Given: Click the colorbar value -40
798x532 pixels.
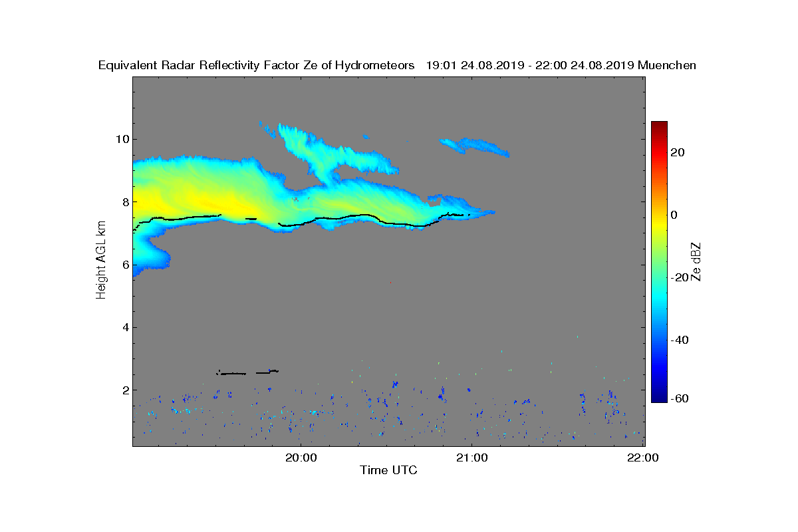Looking at the screenshot, I should [x=680, y=340].
